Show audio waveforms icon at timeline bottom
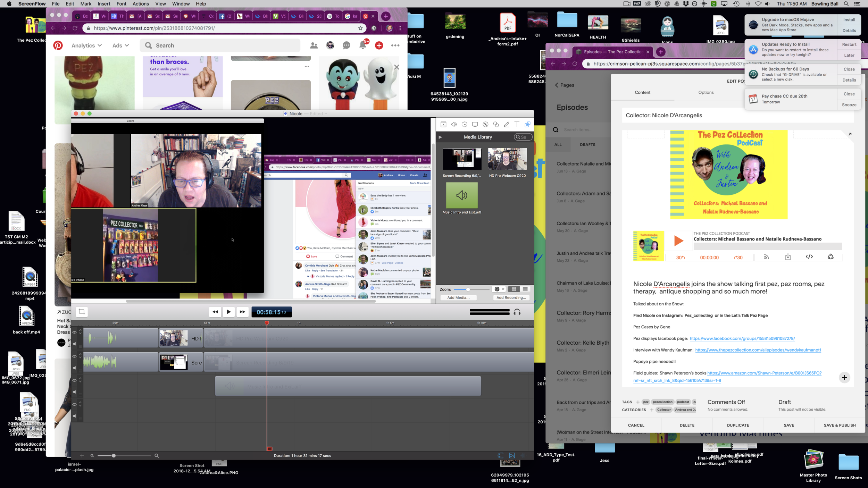The width and height of the screenshot is (868, 488). (x=523, y=455)
